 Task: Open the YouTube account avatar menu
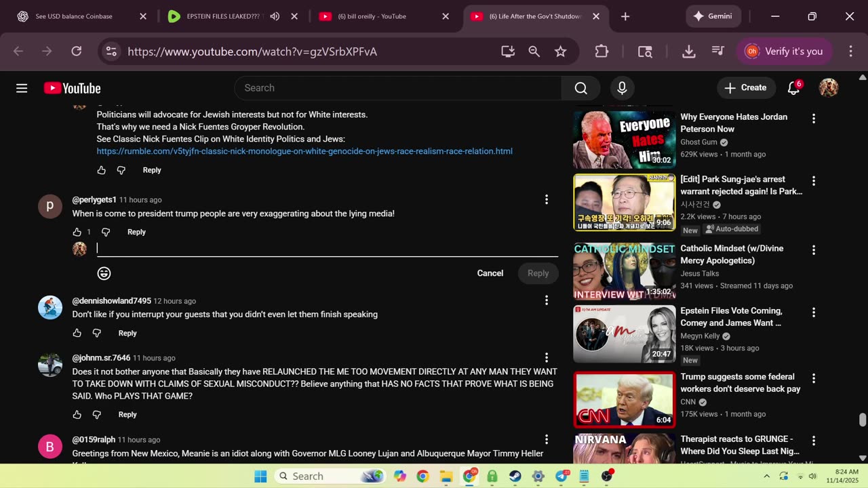click(829, 88)
